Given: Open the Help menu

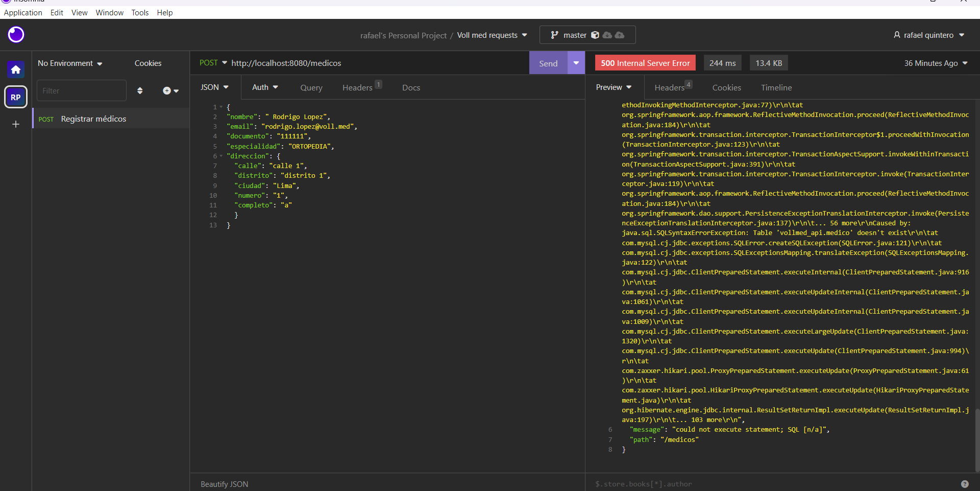Looking at the screenshot, I should point(164,13).
